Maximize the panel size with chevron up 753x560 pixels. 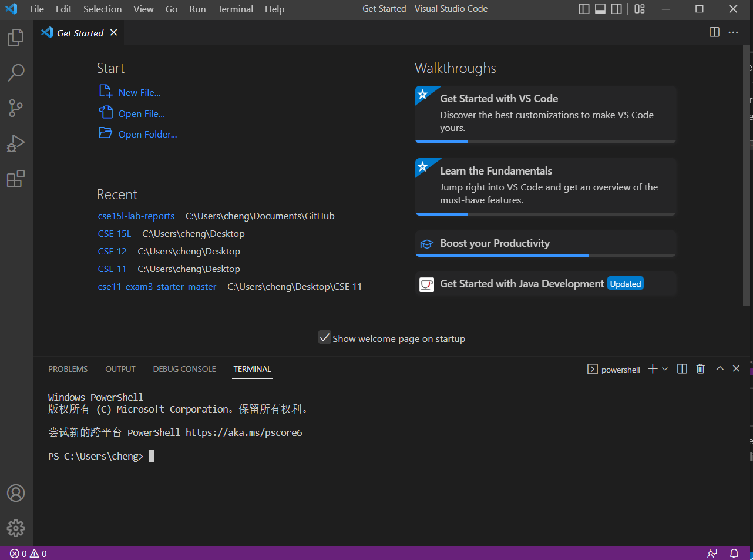point(720,368)
